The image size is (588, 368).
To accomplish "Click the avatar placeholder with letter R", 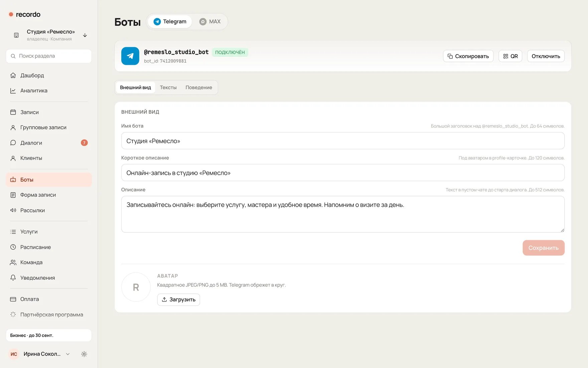I will pos(136,287).
